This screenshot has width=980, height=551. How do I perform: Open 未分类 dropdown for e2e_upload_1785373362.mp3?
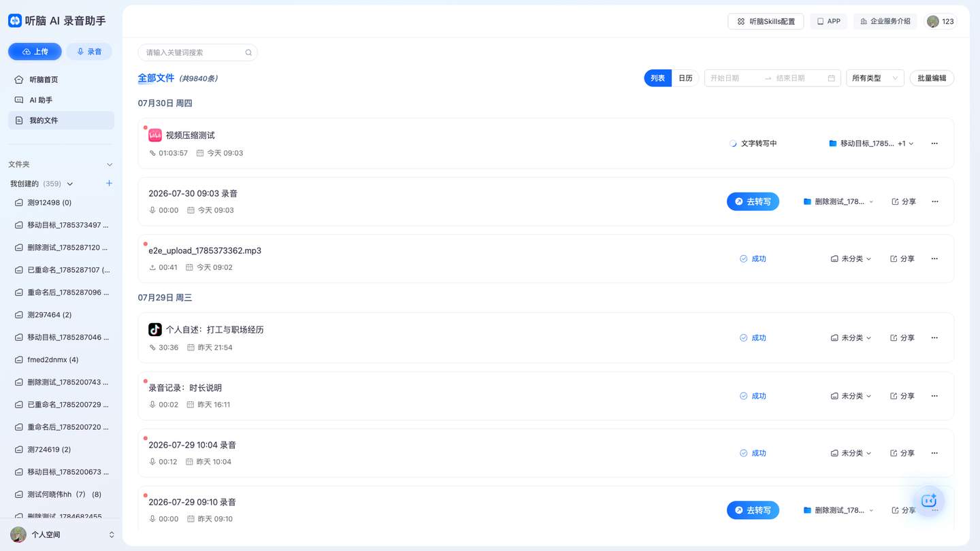(x=851, y=258)
